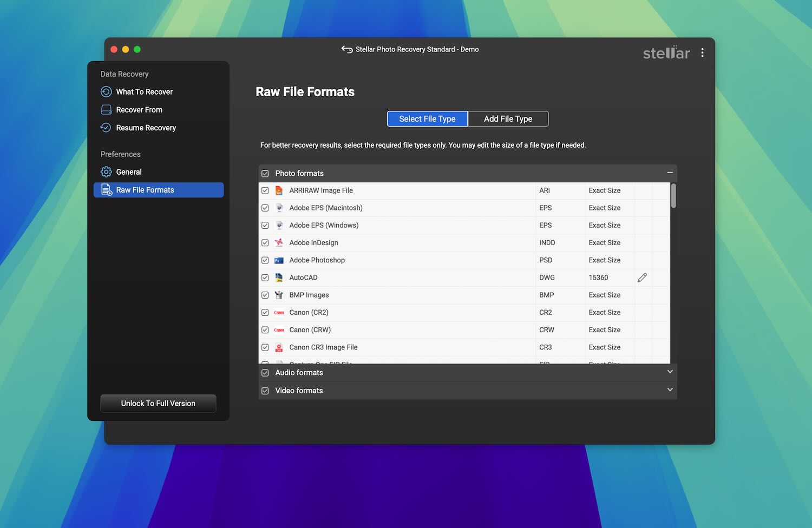The image size is (812, 528).
Task: Click the What To Recover icon
Action: pos(106,92)
